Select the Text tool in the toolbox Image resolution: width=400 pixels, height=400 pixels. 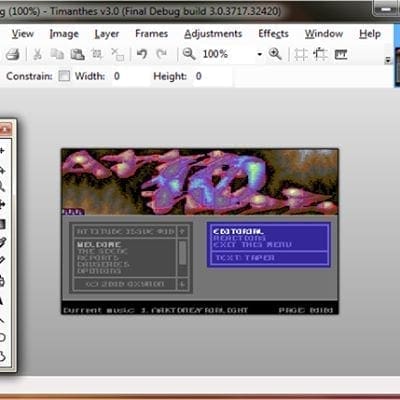(x=2, y=301)
